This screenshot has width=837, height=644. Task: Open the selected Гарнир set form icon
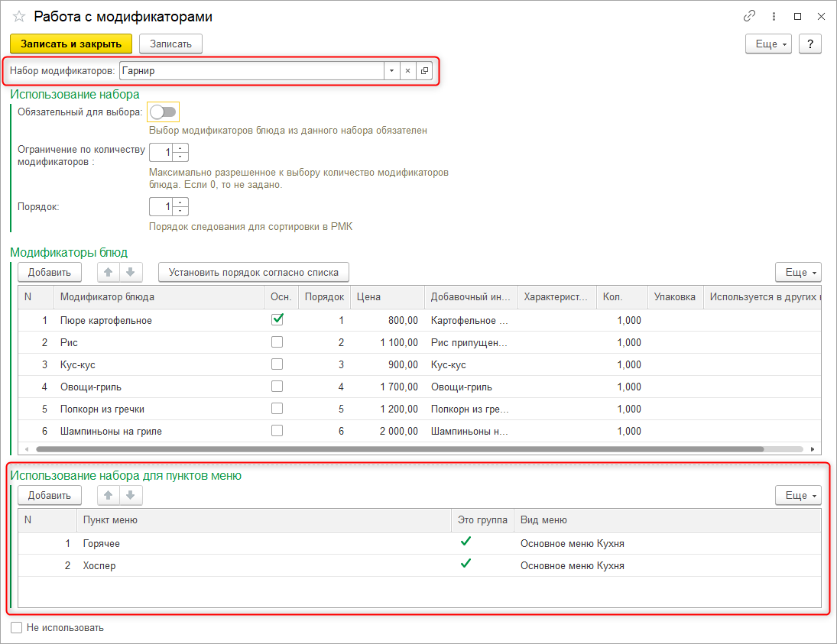pyautogui.click(x=424, y=71)
